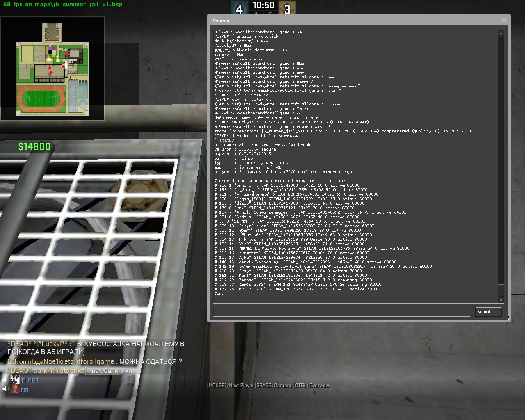Click the round timer 10:50
The width and height of the screenshot is (525, 420).
[x=263, y=5]
